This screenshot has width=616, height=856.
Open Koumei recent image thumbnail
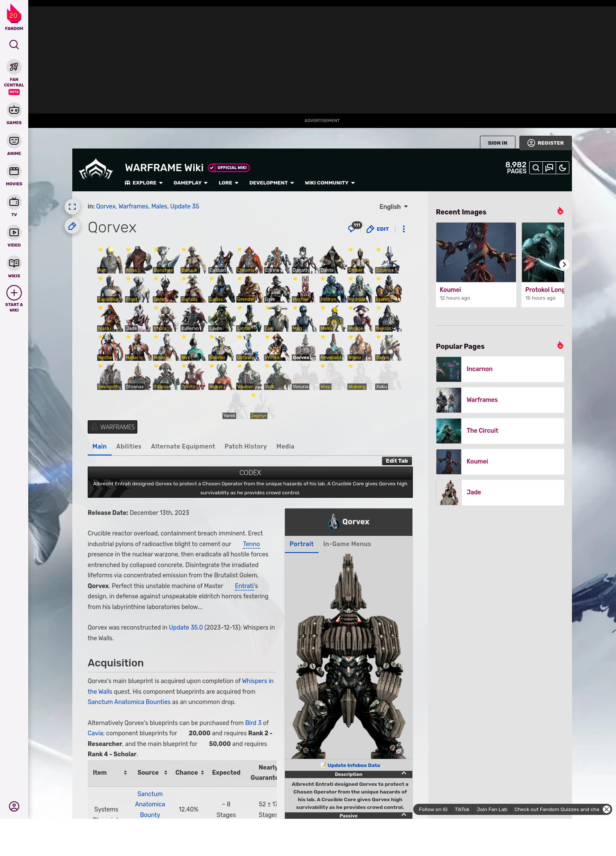(x=476, y=253)
